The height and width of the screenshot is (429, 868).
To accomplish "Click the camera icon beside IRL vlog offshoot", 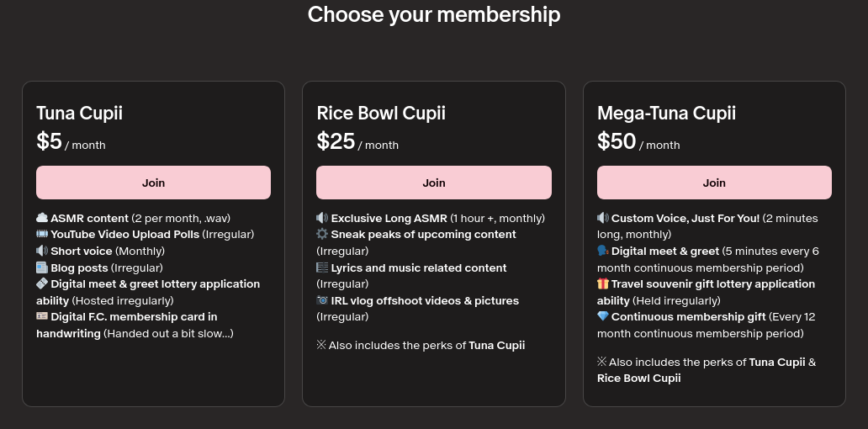I will click(x=322, y=300).
